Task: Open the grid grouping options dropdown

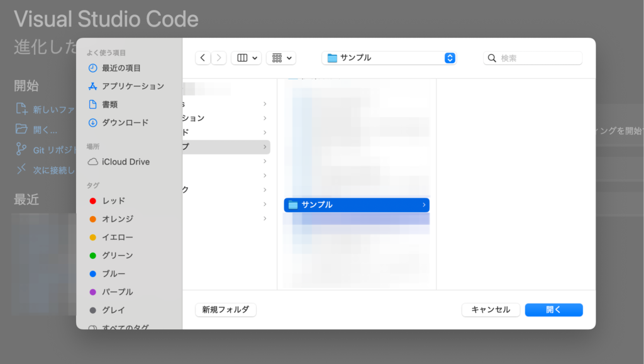Action: click(280, 58)
